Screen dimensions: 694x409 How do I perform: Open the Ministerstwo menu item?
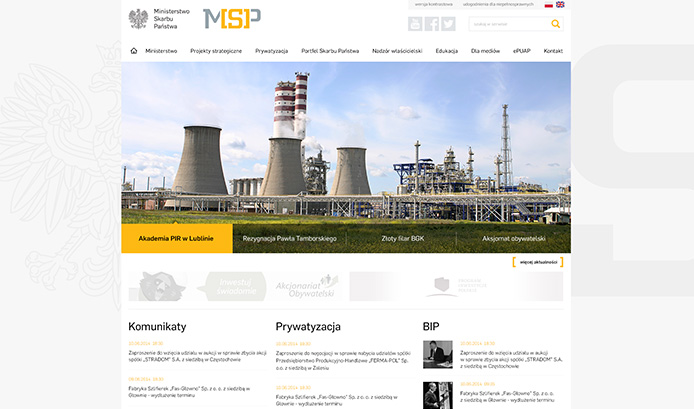tap(161, 51)
